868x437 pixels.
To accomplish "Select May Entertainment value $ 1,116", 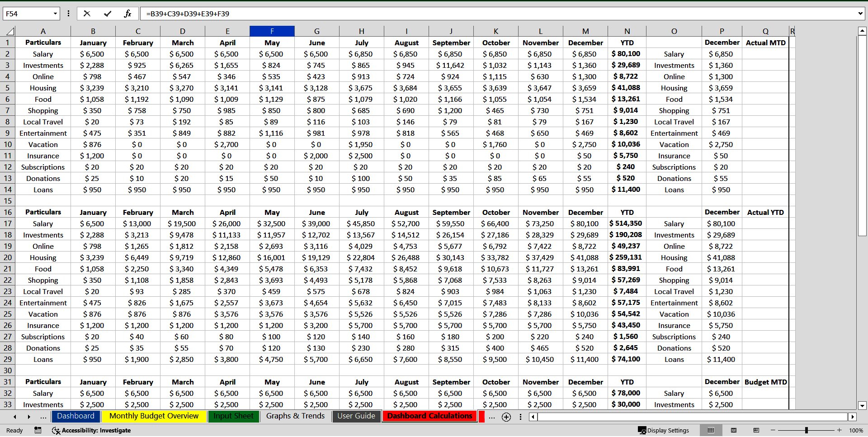I will tap(272, 133).
